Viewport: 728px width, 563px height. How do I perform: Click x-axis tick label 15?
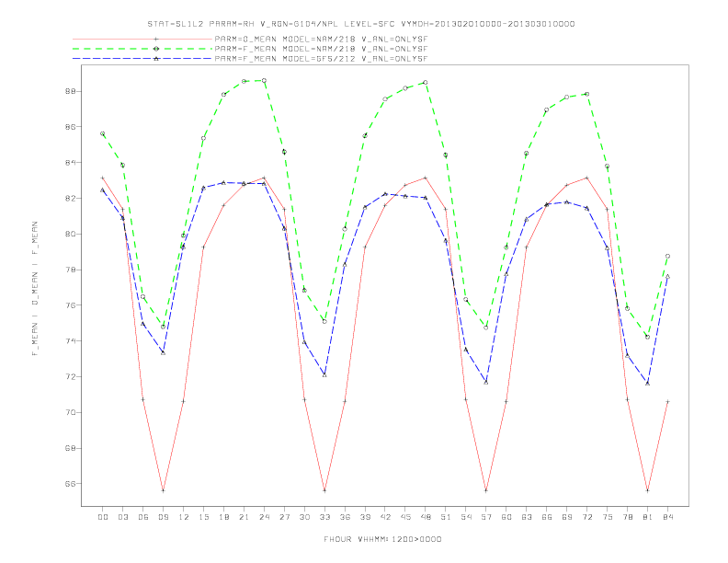coord(204,517)
